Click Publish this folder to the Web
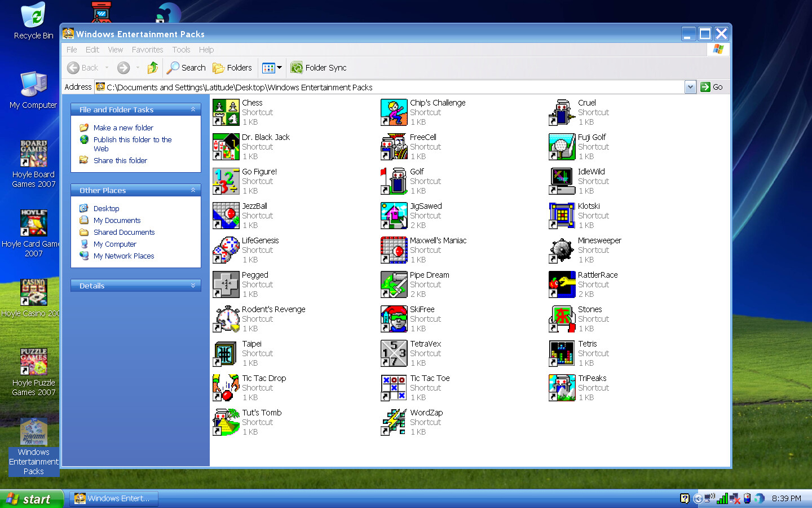The image size is (812, 508). (133, 144)
